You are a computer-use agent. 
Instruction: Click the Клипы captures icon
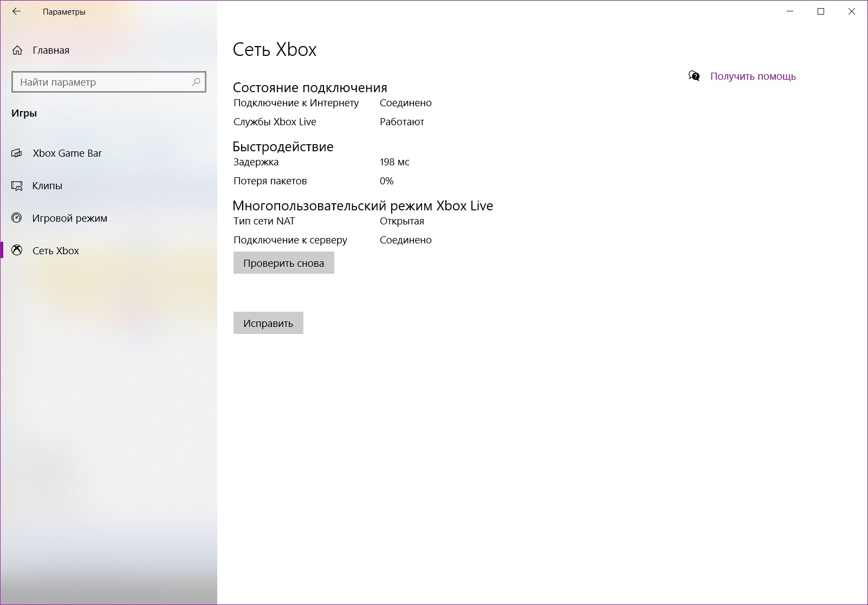[17, 186]
